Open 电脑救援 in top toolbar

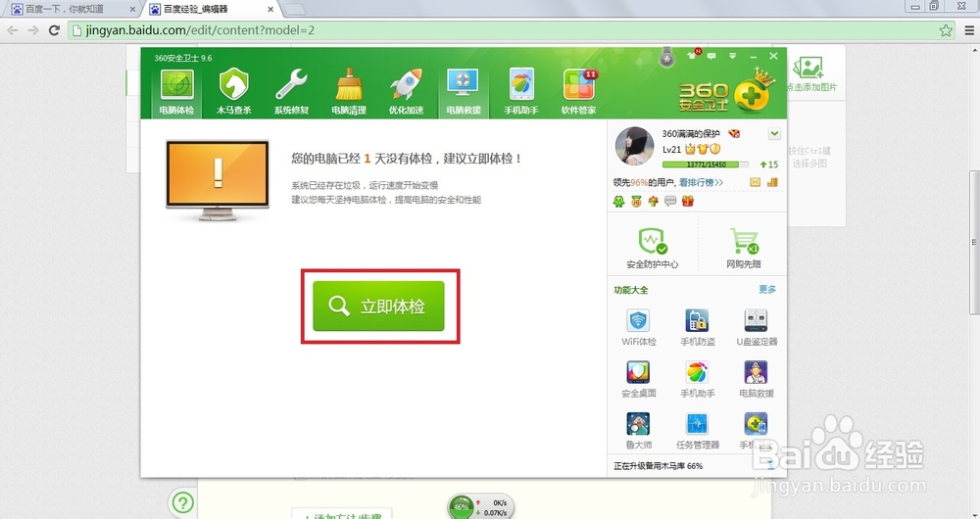pyautogui.click(x=464, y=92)
